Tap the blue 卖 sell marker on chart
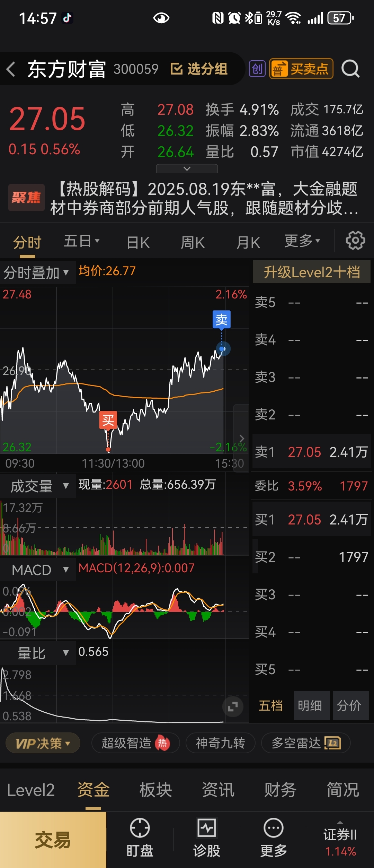The height and width of the screenshot is (868, 374). click(x=222, y=319)
